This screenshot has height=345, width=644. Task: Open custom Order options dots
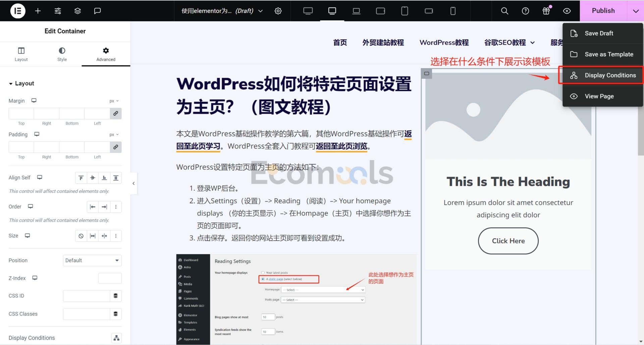click(116, 207)
